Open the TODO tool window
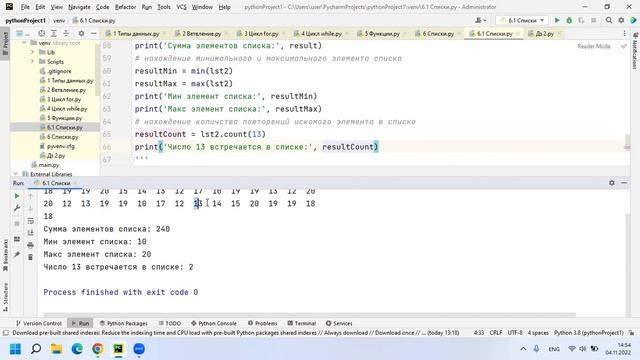The height and width of the screenshot is (360, 640). click(x=169, y=323)
